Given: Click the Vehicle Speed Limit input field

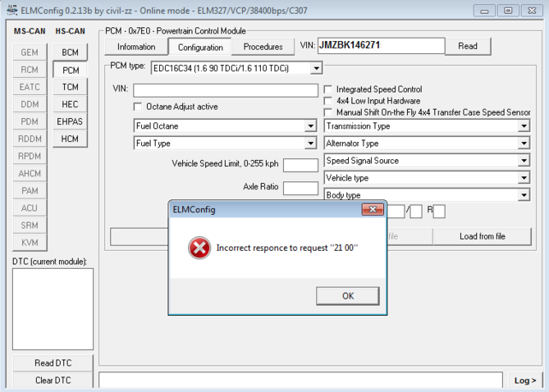Looking at the screenshot, I should (300, 165).
